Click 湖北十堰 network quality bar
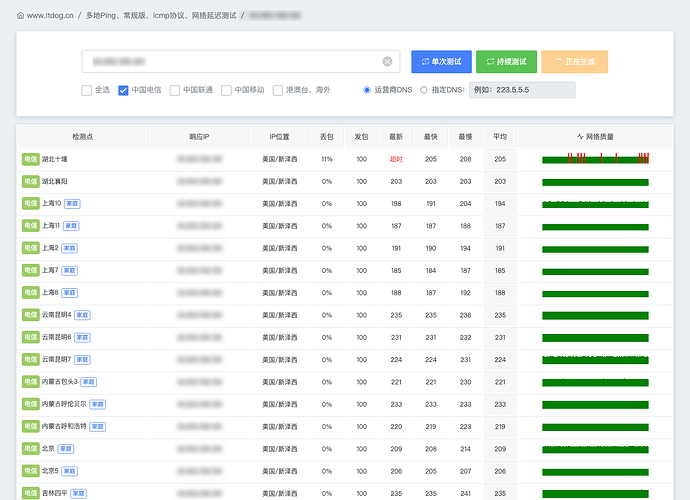 pos(595,158)
